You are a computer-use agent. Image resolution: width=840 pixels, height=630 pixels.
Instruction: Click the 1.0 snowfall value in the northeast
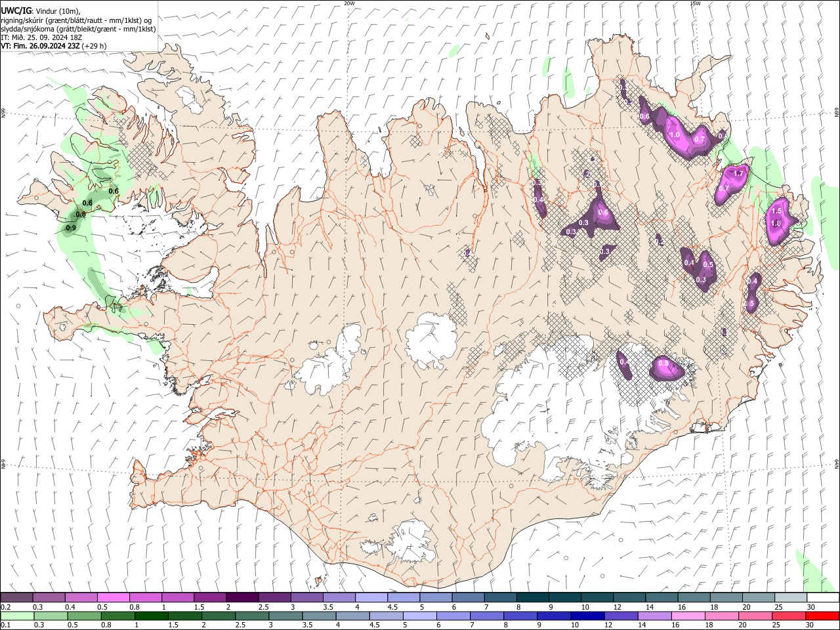pyautogui.click(x=674, y=135)
